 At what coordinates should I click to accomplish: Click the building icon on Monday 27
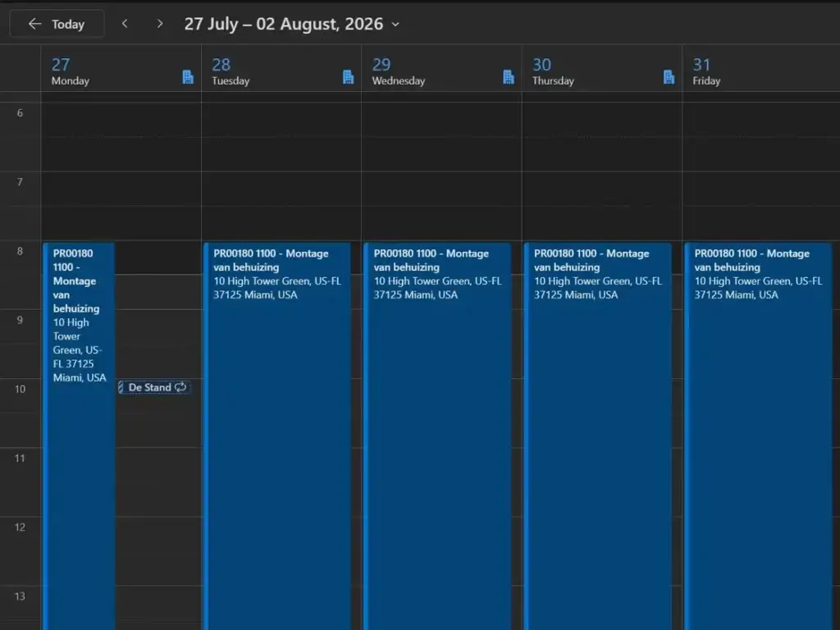coord(188,77)
